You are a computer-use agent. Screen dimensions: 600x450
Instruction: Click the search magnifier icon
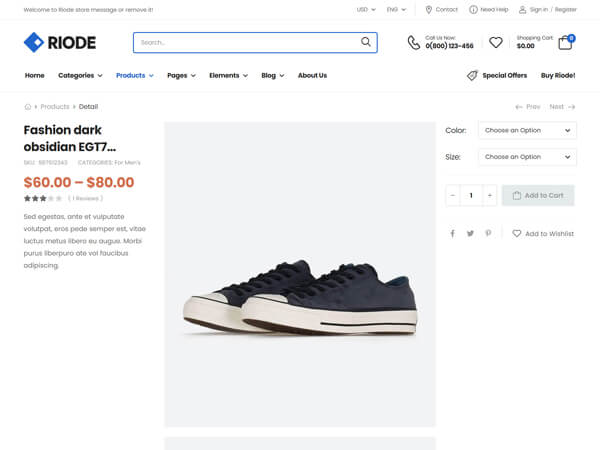point(366,42)
